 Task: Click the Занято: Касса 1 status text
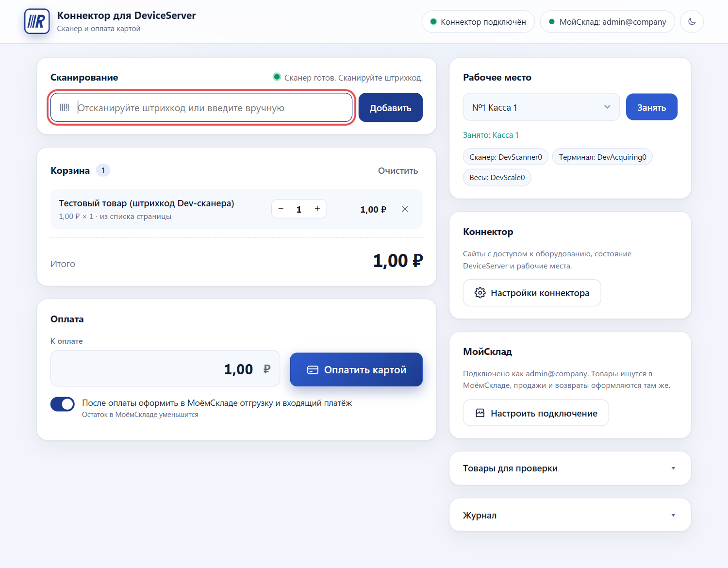491,135
